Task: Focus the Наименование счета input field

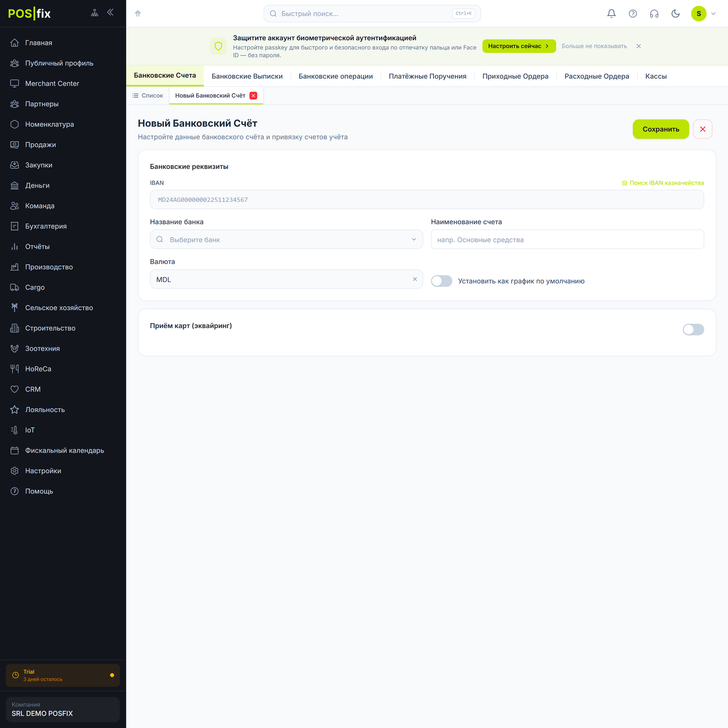Action: pos(567,239)
